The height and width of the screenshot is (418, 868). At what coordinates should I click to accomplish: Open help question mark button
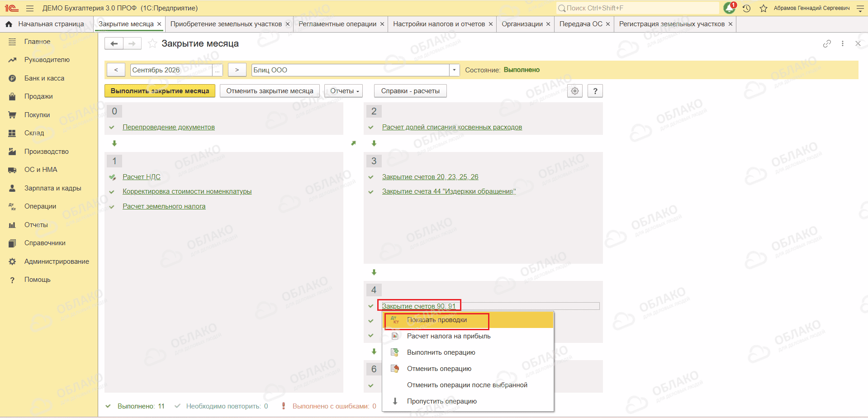(x=595, y=91)
